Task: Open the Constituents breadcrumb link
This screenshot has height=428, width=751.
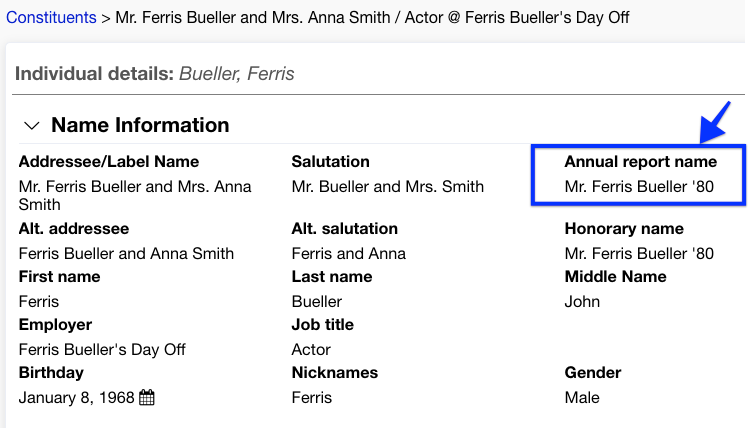Action: tap(51, 17)
